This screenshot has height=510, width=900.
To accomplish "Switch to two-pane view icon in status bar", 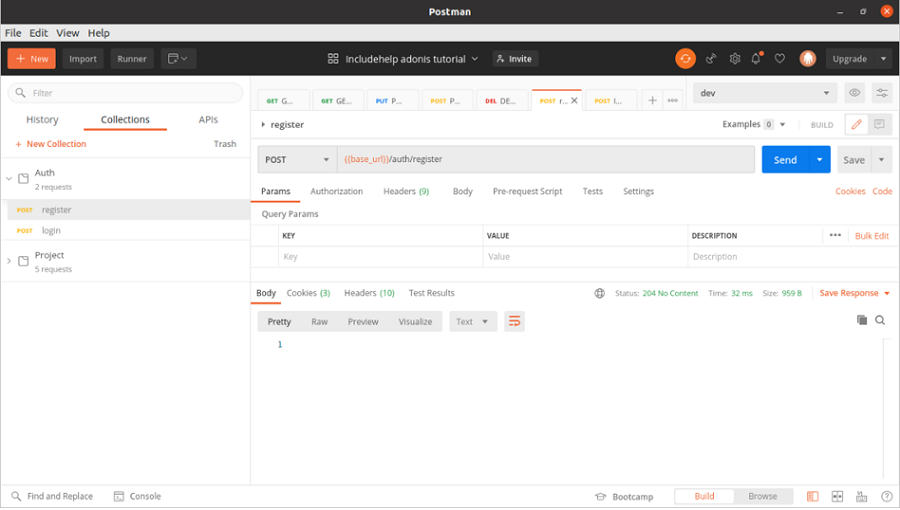I will point(837,497).
